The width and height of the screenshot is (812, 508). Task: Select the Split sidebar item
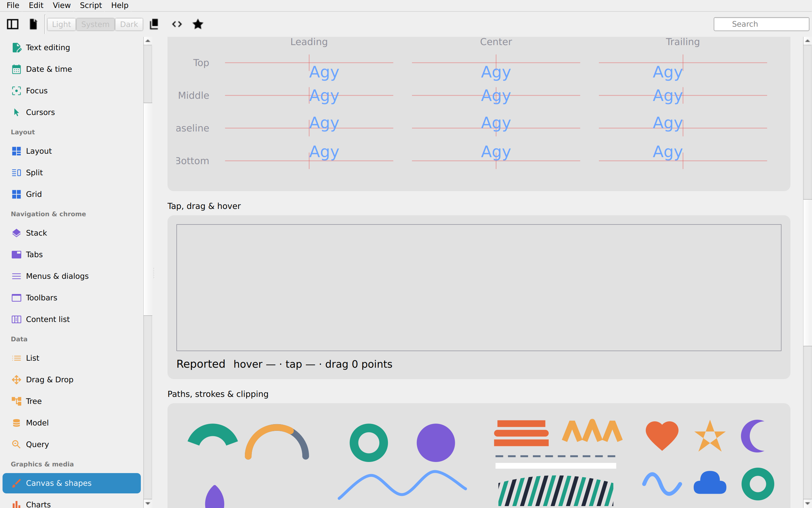click(71, 172)
